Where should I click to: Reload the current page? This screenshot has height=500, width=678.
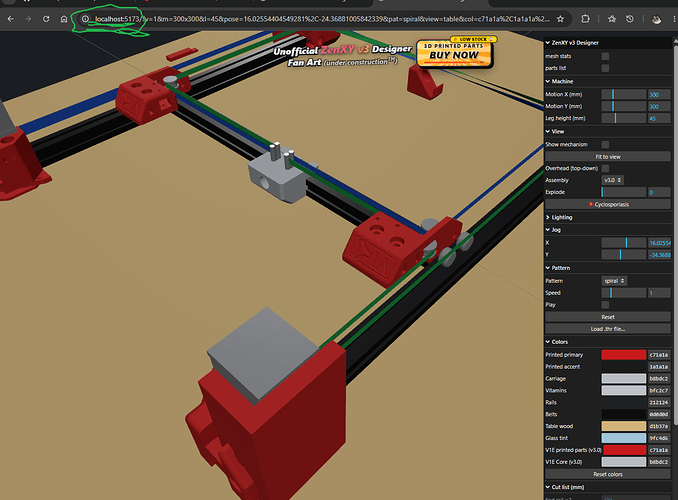[46, 19]
